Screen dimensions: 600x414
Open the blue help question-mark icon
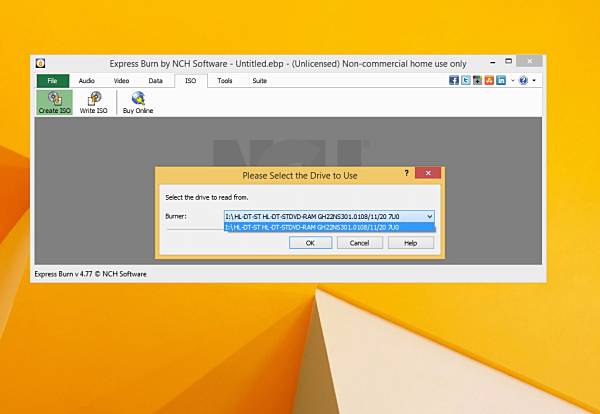(x=523, y=80)
